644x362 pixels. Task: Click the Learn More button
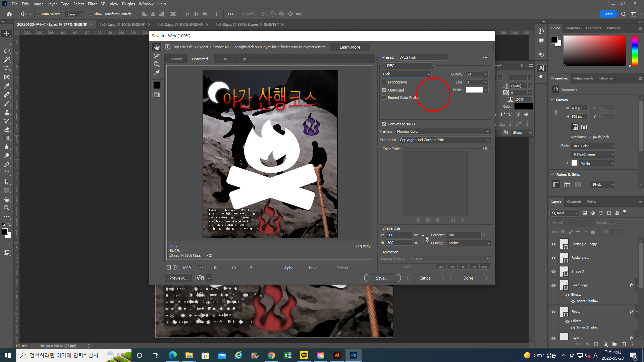(350, 47)
